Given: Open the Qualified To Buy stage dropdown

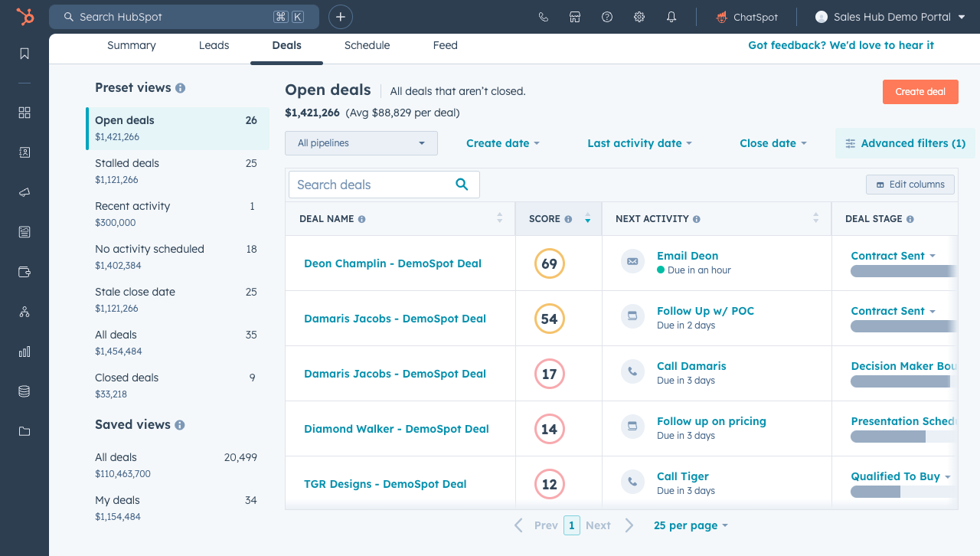Looking at the screenshot, I should point(901,476).
